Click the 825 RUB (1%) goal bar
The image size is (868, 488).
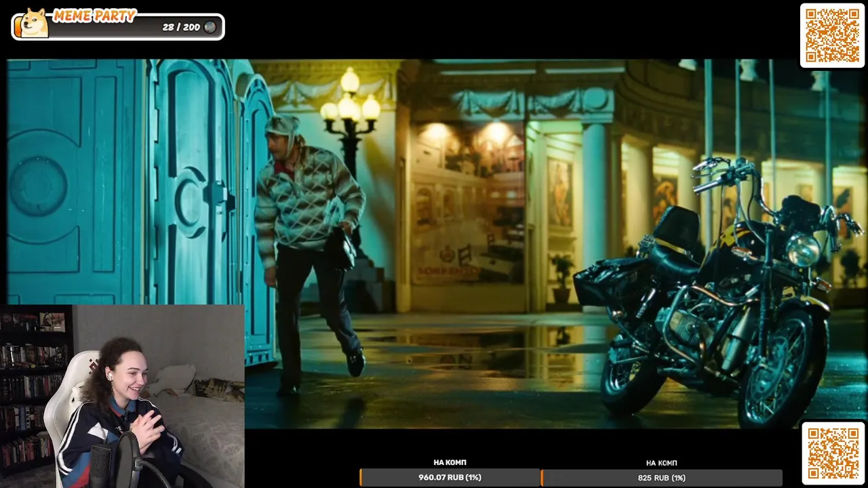click(661, 478)
